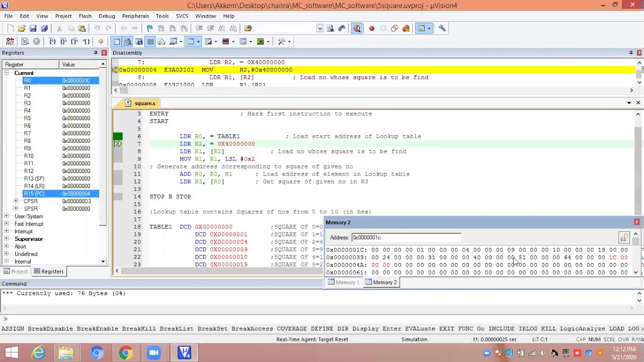
Task: Switch to the Memory 1 tab
Action: [x=344, y=283]
